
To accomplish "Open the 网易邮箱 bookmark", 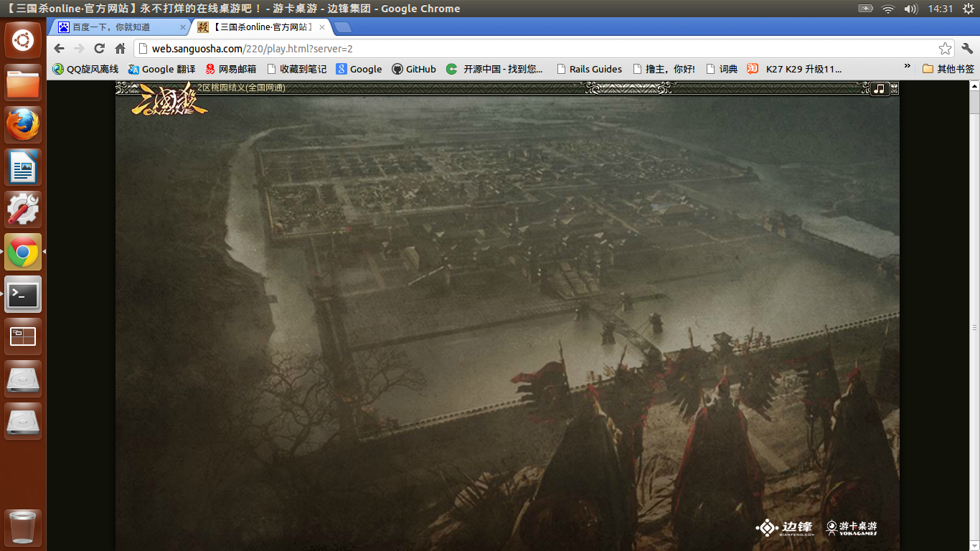I will coord(230,69).
